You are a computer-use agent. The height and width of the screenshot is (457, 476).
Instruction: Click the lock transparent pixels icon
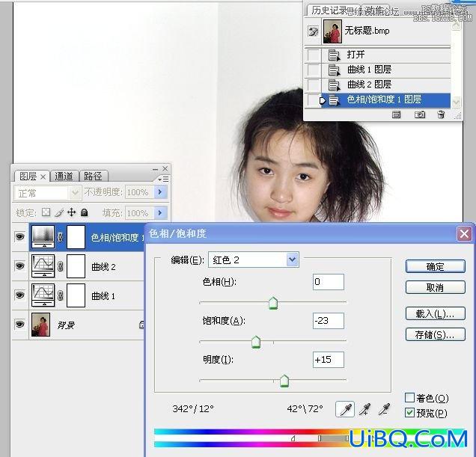pos(46,212)
